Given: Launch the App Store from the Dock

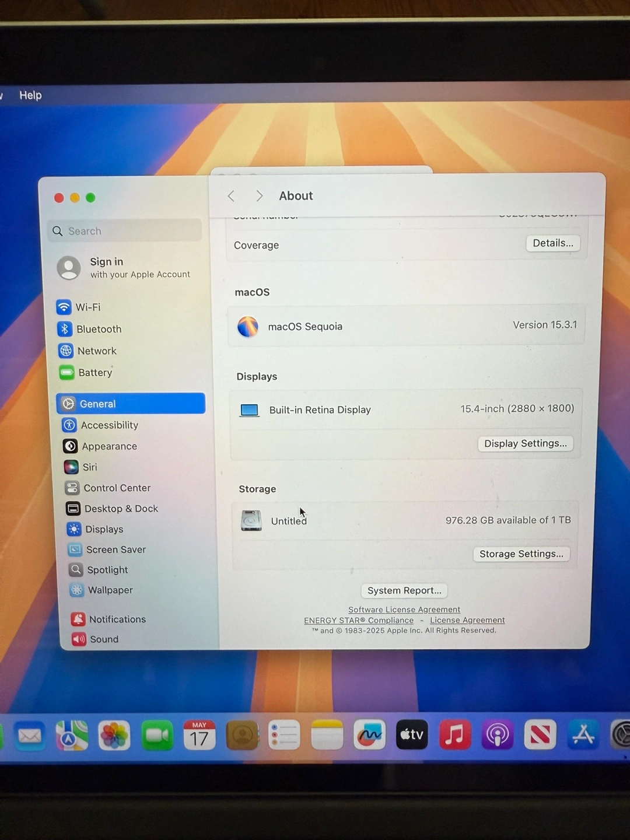Looking at the screenshot, I should pos(583,734).
